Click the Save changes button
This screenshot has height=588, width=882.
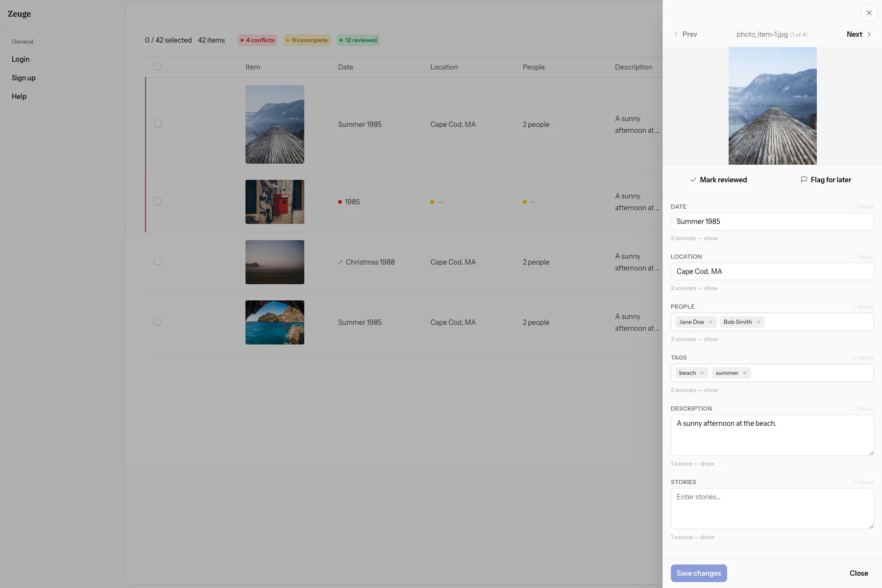698,573
